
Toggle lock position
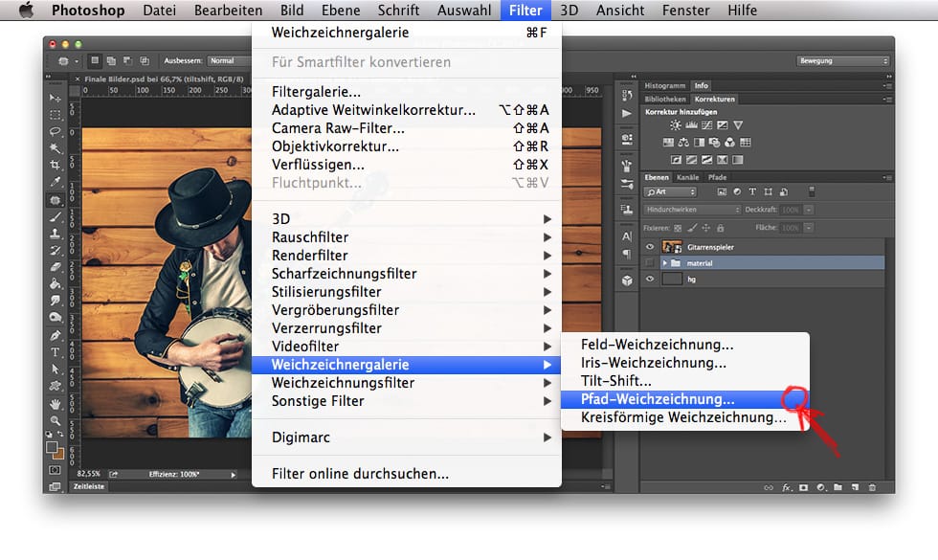(x=706, y=228)
